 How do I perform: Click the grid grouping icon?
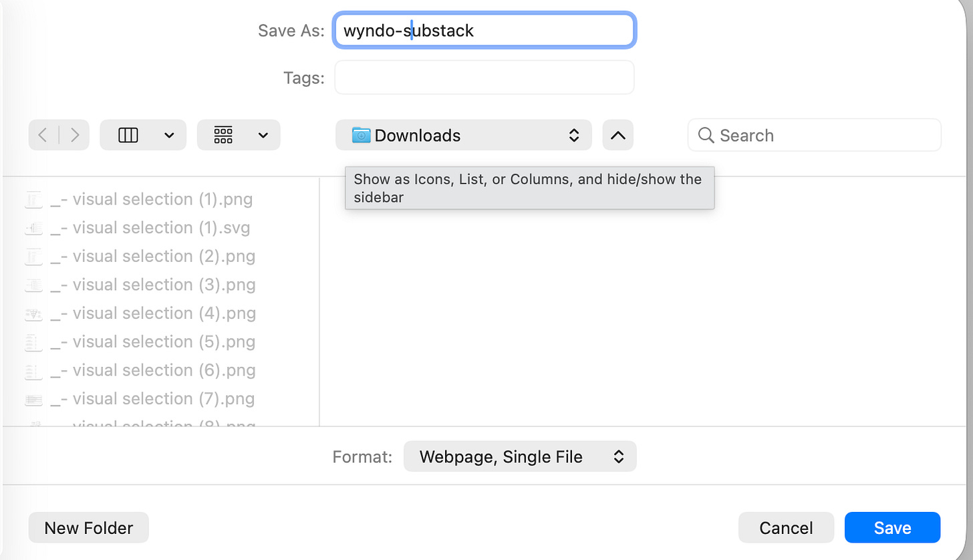tap(223, 135)
